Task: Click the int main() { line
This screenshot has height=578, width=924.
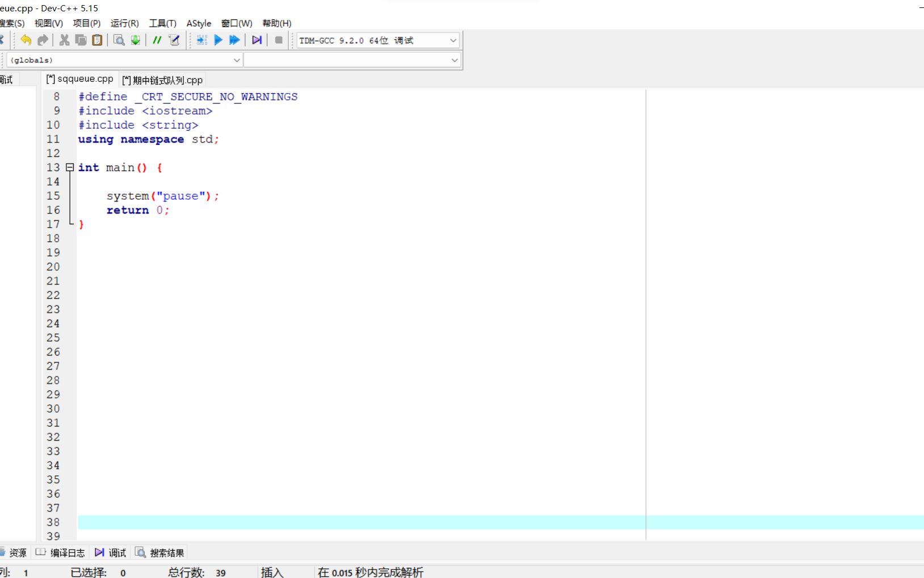Action: (120, 167)
